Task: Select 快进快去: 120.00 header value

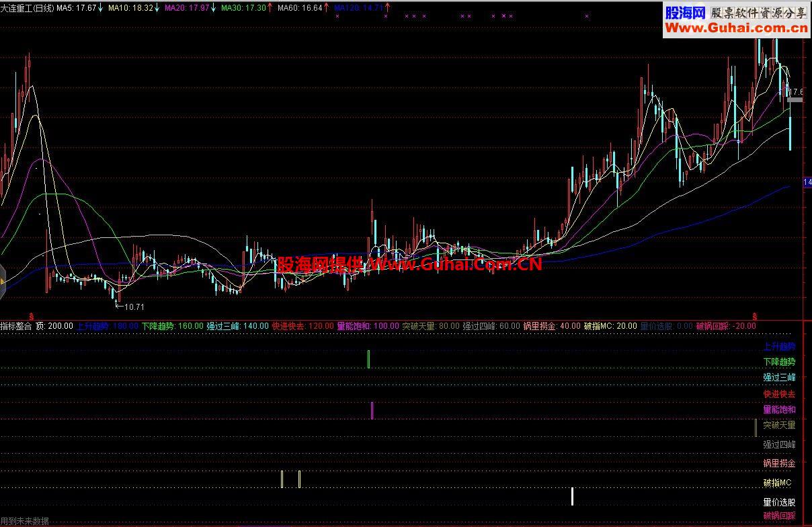Action: tap(302, 326)
